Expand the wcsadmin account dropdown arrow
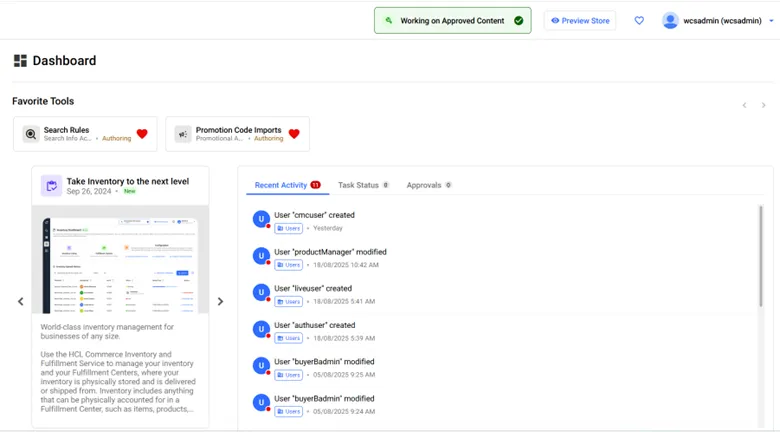The height and width of the screenshot is (432, 780). click(x=772, y=21)
